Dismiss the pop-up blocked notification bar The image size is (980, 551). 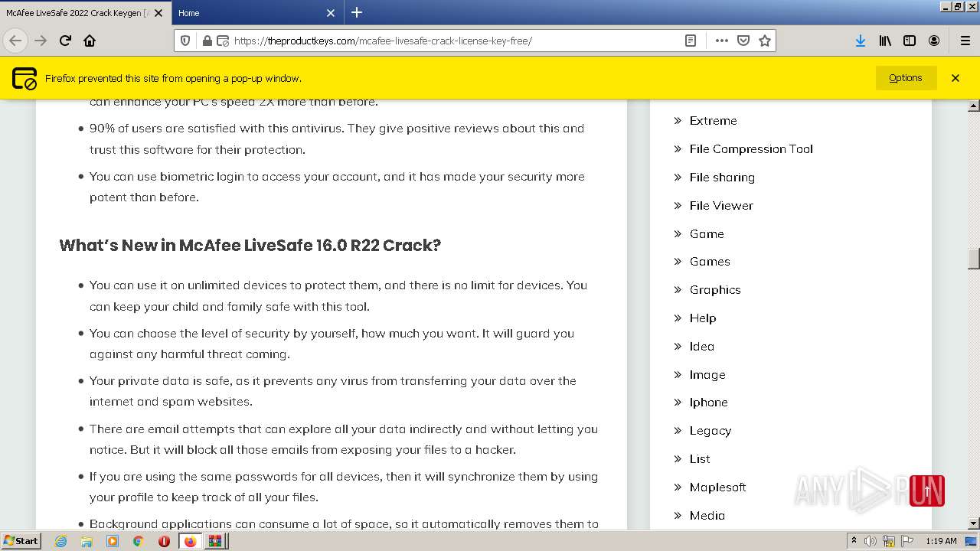pyautogui.click(x=955, y=78)
